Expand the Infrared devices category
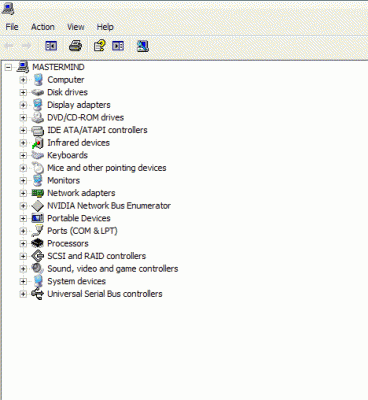 (23, 143)
